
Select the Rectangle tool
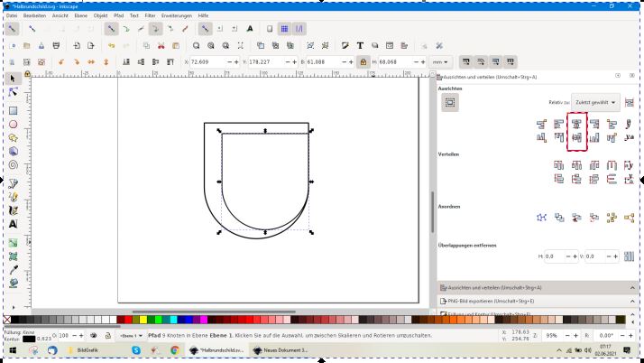[x=14, y=109]
